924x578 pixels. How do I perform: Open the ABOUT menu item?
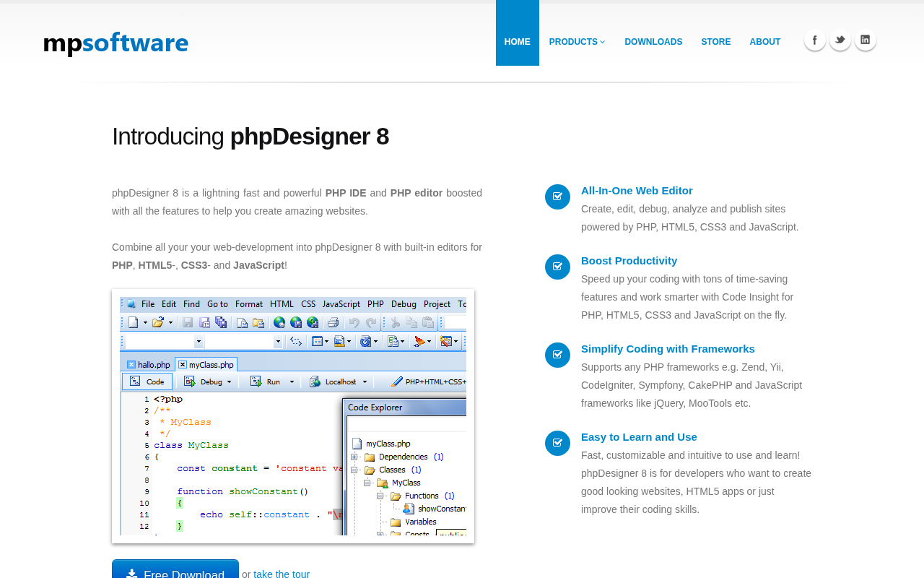pyautogui.click(x=765, y=42)
